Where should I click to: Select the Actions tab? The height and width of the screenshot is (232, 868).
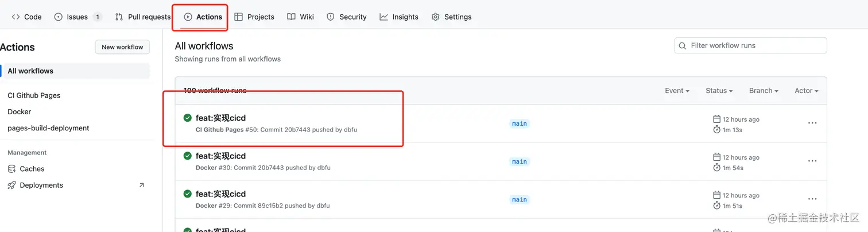point(203,17)
